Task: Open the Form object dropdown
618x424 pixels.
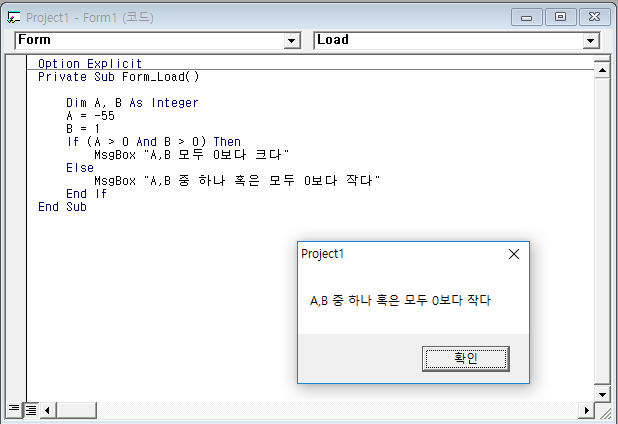Action: [x=292, y=41]
